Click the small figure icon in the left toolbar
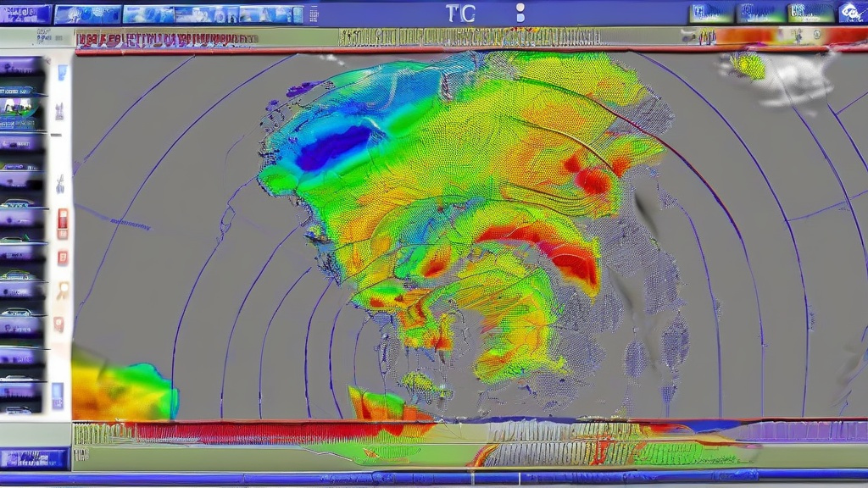Screen dimensions: 868x488 60,184
